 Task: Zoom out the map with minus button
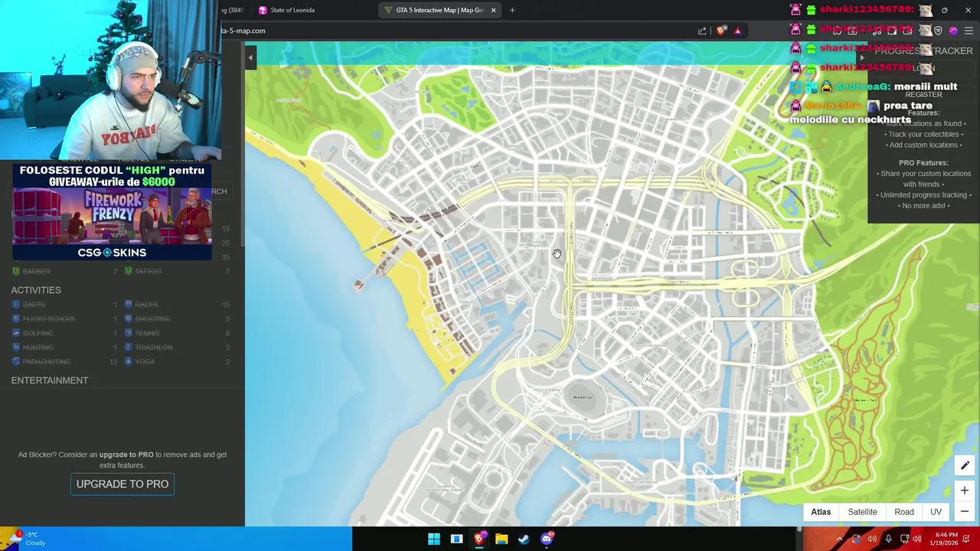pos(965,511)
